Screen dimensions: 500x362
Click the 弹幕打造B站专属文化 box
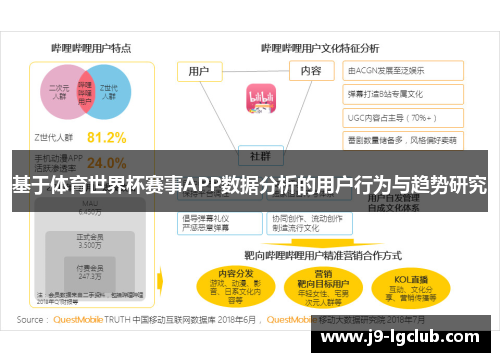tap(403, 94)
